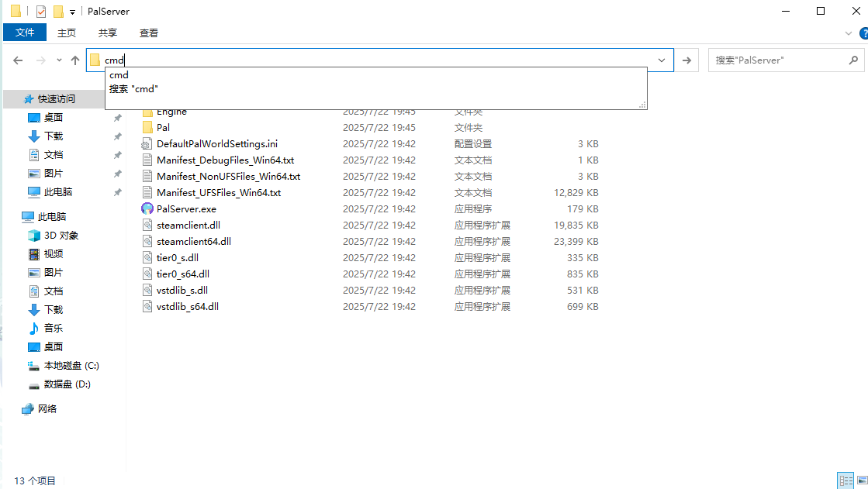
Task: Click the 配置设置 type cell
Action: (x=472, y=144)
